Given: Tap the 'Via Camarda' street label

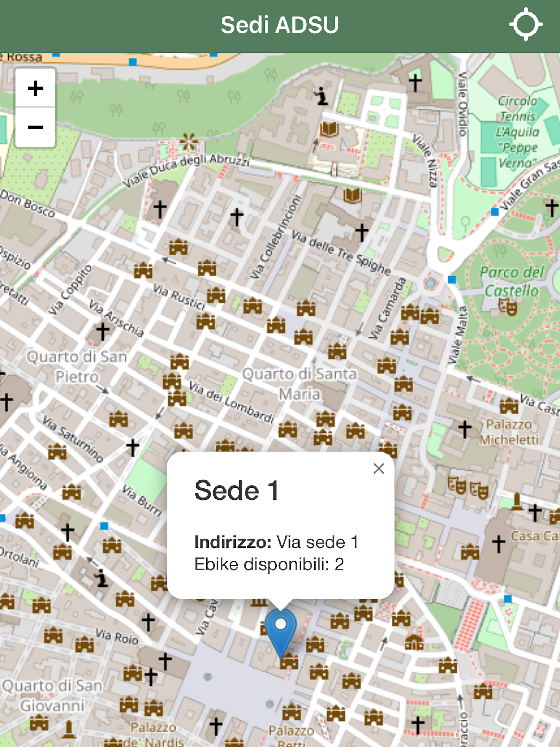Looking at the screenshot, I should 387,309.
